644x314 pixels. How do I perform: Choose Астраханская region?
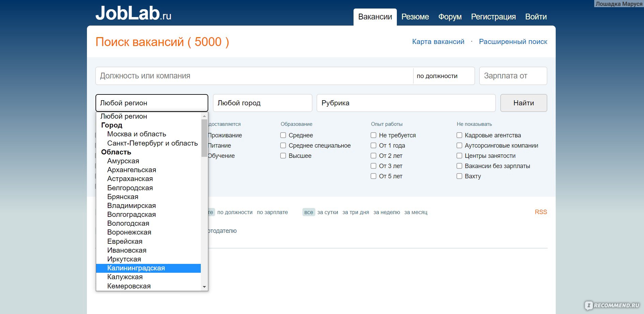tap(149, 179)
